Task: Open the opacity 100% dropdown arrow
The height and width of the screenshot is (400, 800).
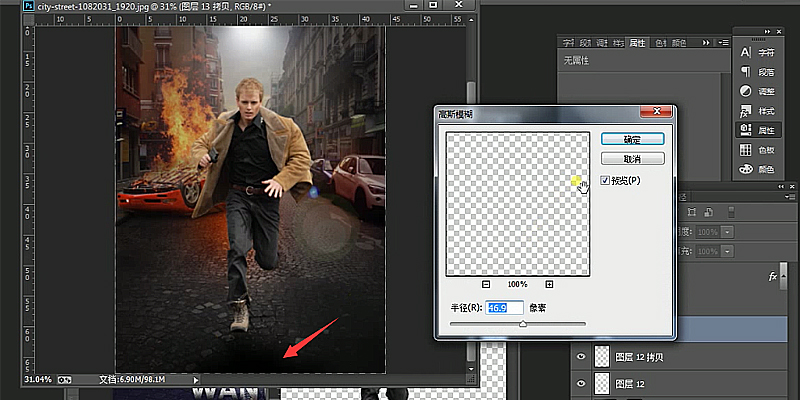Action: click(x=727, y=232)
